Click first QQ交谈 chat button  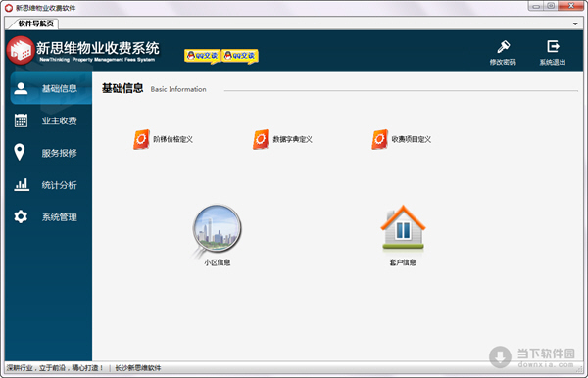pyautogui.click(x=202, y=56)
